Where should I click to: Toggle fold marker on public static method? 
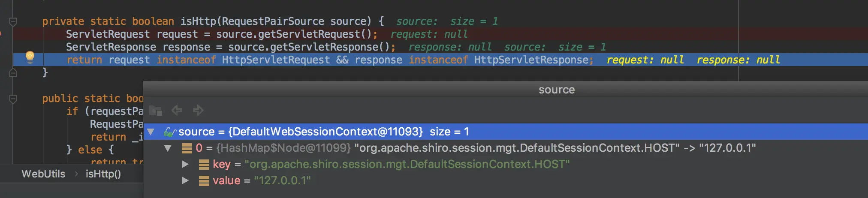(x=13, y=99)
